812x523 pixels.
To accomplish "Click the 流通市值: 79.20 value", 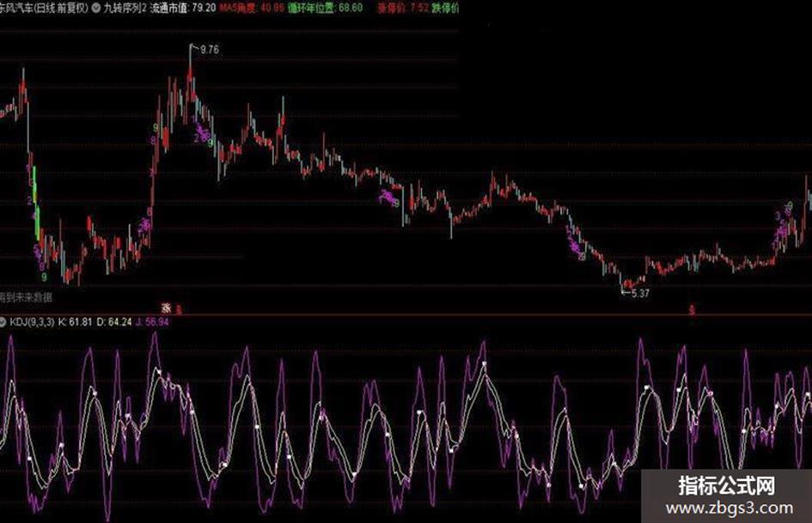I will coord(183,9).
